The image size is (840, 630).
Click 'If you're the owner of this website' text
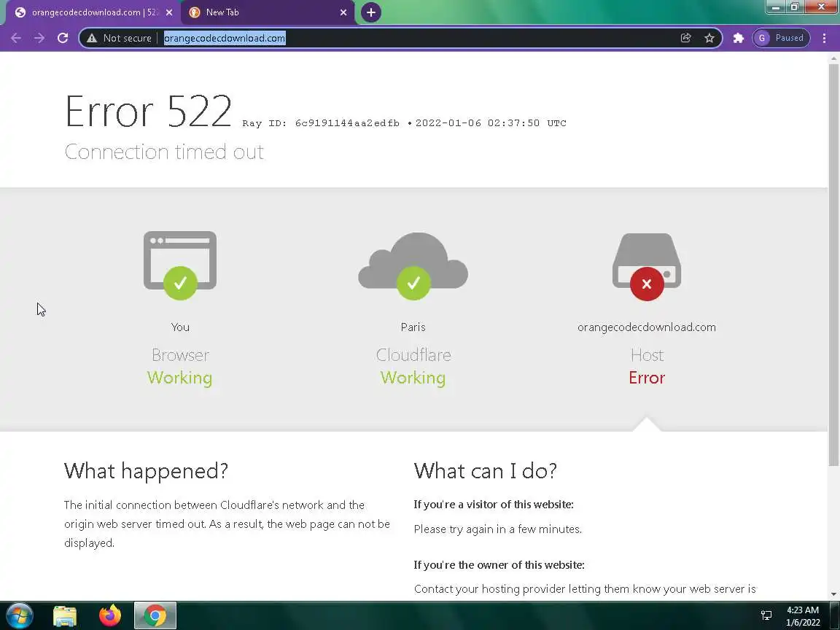tap(499, 564)
